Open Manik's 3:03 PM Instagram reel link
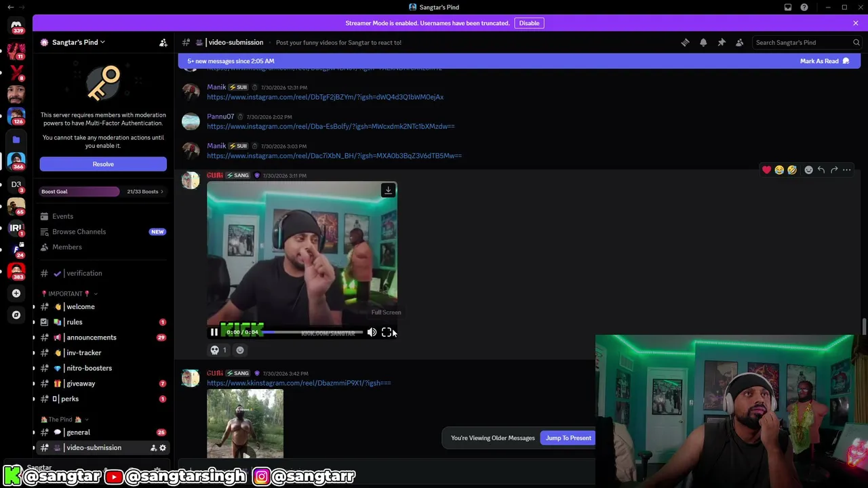 pyautogui.click(x=334, y=156)
